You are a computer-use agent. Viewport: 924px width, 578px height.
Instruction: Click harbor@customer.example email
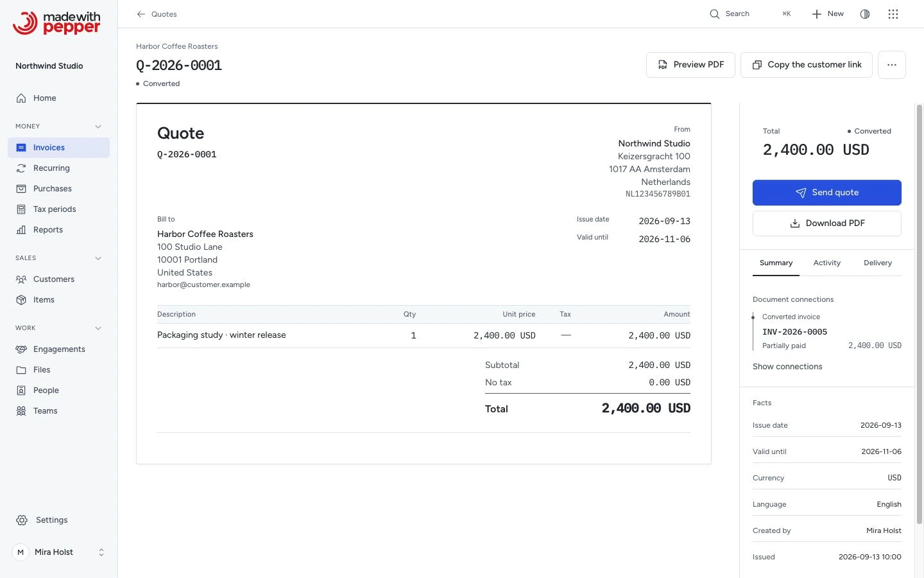pyautogui.click(x=203, y=285)
